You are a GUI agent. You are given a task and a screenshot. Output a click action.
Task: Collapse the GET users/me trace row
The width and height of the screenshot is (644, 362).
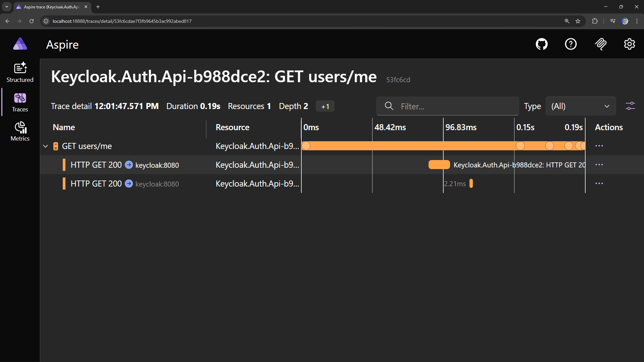click(x=45, y=146)
